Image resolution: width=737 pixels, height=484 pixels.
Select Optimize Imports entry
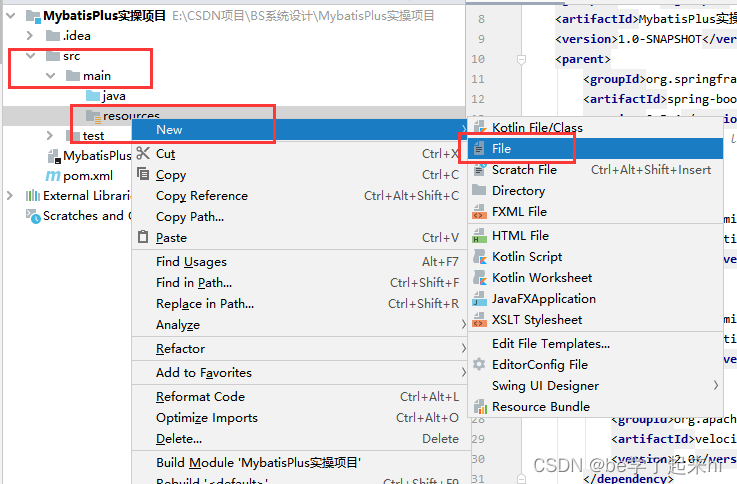tap(299, 418)
